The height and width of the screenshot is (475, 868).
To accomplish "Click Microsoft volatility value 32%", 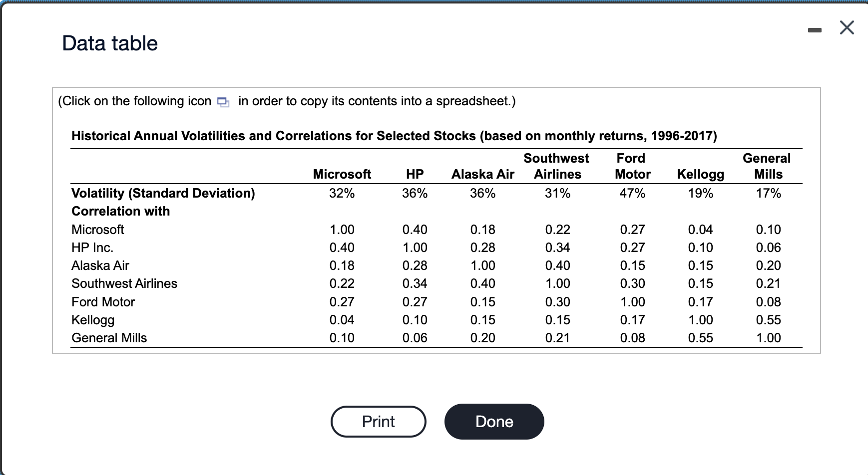I will 342,193.
